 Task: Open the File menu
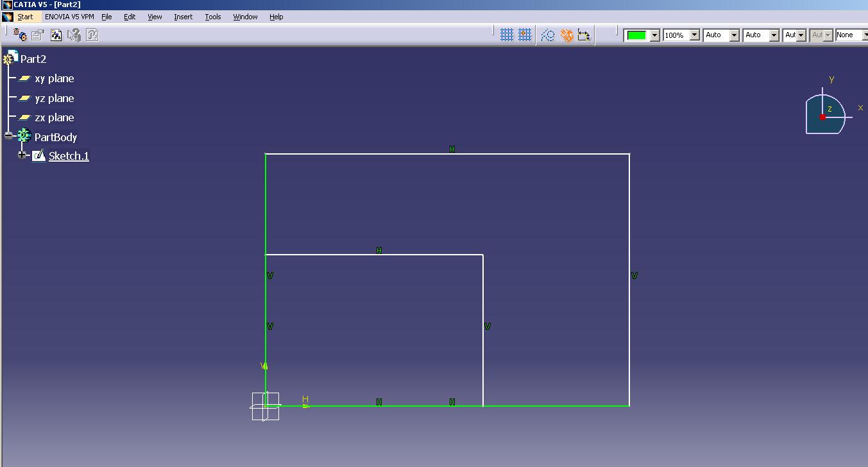point(106,17)
